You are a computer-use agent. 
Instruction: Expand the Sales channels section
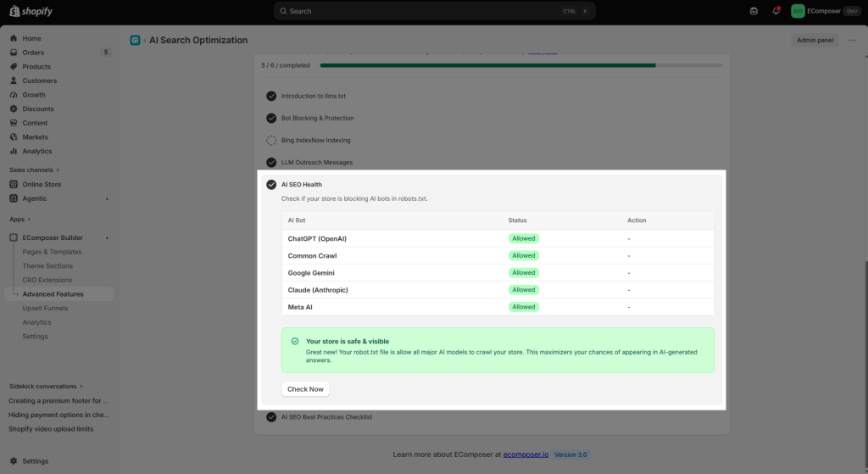coord(34,170)
